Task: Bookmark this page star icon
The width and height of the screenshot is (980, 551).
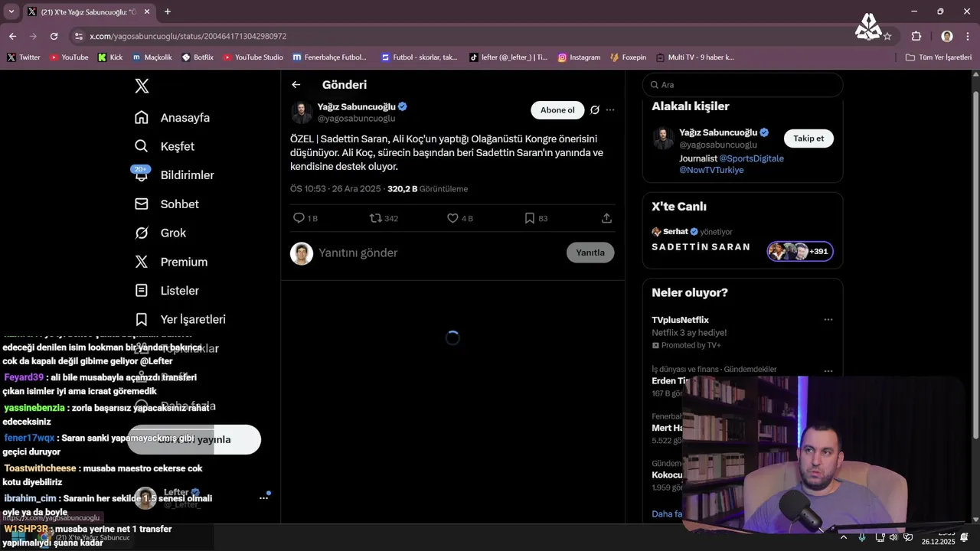Action: tap(887, 36)
